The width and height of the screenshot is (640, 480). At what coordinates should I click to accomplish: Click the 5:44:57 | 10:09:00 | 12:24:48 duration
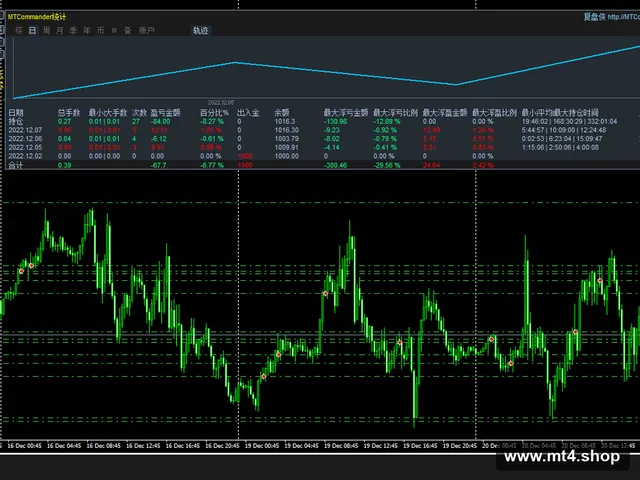(564, 130)
